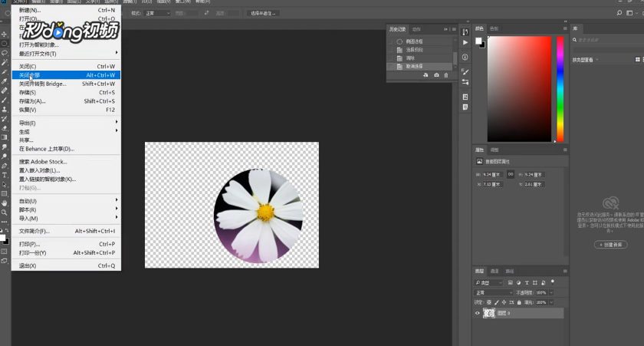Image resolution: width=644 pixels, height=346 pixels.
Task: Open the History panel flyout menu
Action: click(454, 29)
